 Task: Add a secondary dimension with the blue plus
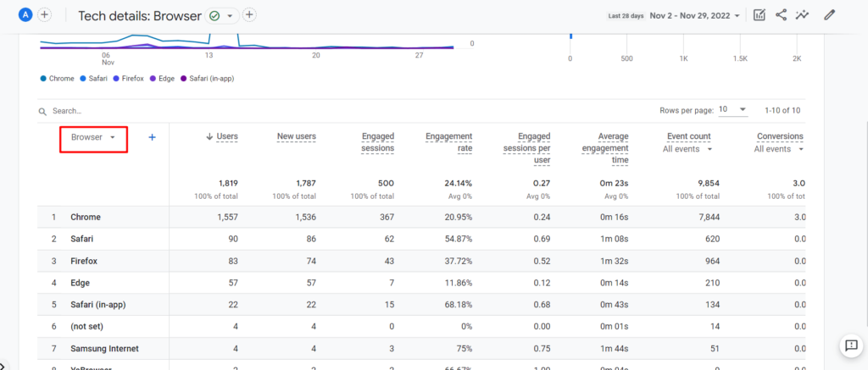tap(153, 137)
